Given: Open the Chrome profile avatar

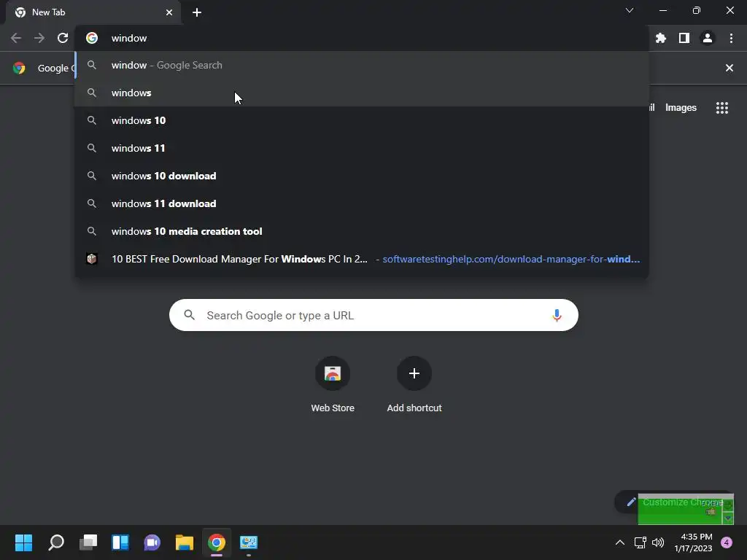Looking at the screenshot, I should point(708,38).
